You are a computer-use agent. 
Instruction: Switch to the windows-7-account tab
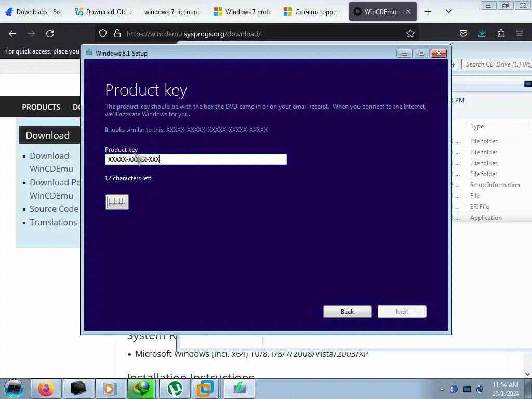[172, 12]
